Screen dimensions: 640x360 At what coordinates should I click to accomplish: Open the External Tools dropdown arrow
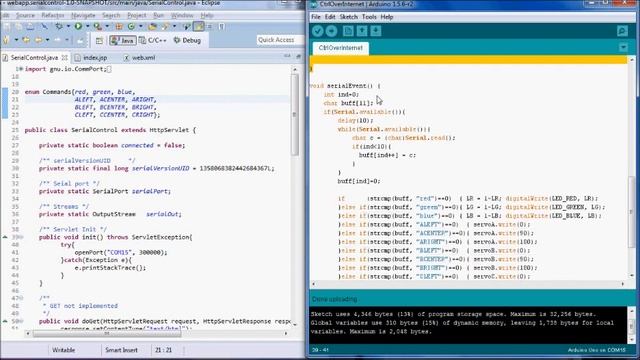pos(107,27)
